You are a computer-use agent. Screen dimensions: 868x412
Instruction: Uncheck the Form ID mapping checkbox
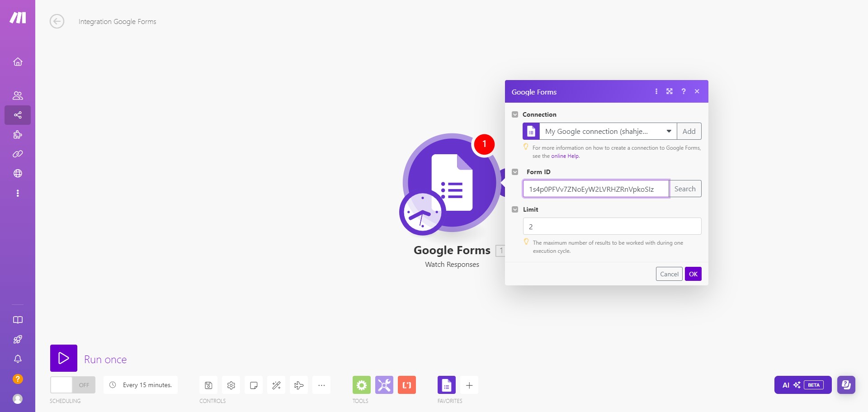coord(515,172)
